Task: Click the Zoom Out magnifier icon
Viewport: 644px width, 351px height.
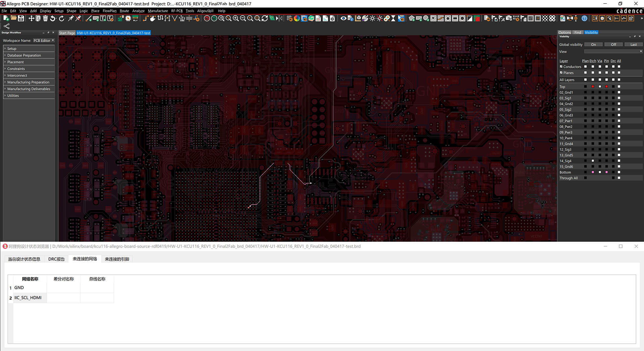Action: click(x=243, y=18)
